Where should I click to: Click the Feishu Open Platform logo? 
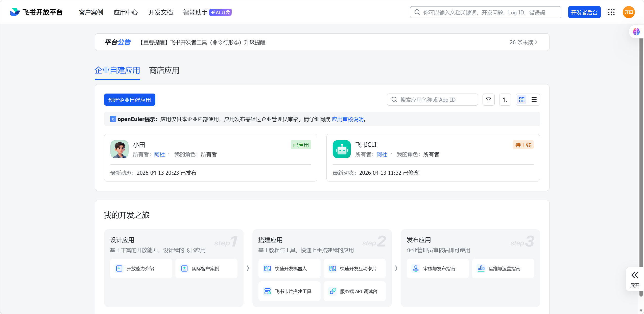(x=36, y=12)
